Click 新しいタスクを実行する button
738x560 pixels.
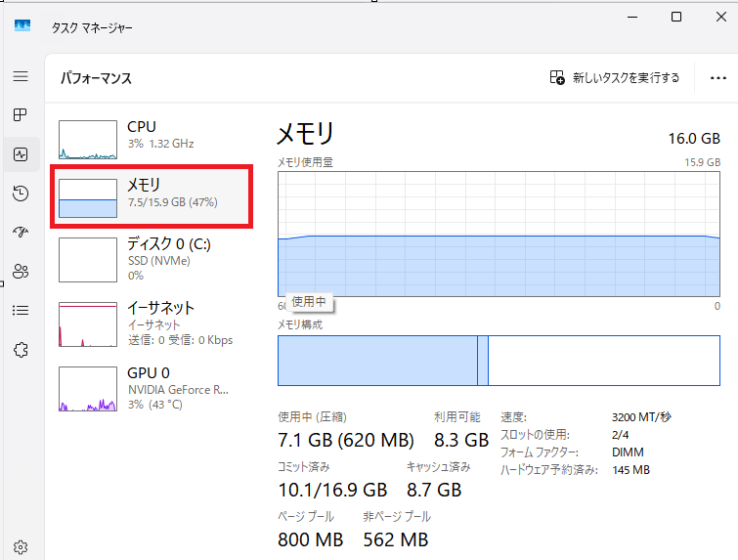[615, 77]
